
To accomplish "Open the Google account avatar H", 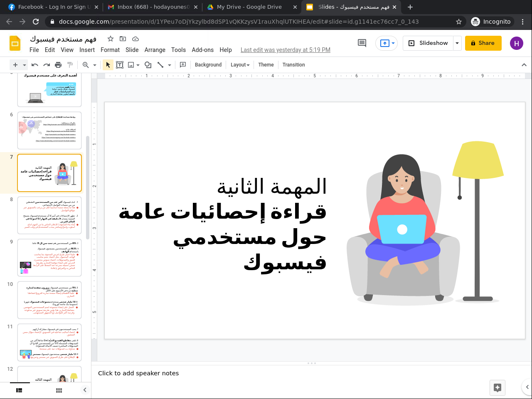I will tap(517, 43).
